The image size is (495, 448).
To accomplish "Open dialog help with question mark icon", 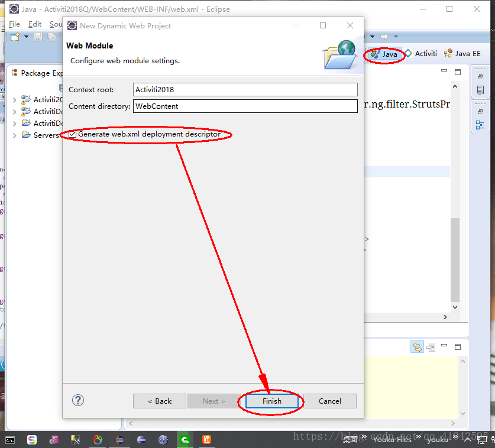I will [x=78, y=400].
